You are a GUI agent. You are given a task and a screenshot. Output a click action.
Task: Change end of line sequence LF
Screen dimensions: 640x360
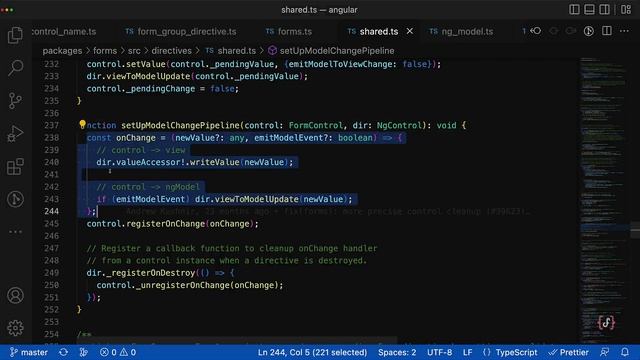tap(468, 352)
